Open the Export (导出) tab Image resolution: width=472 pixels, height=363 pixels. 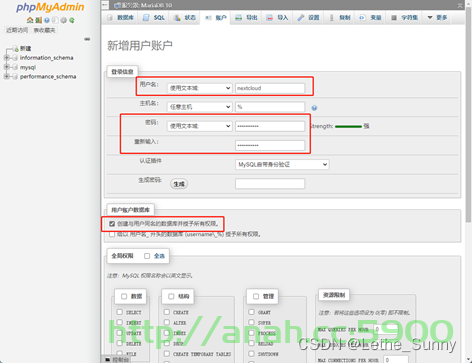point(246,18)
